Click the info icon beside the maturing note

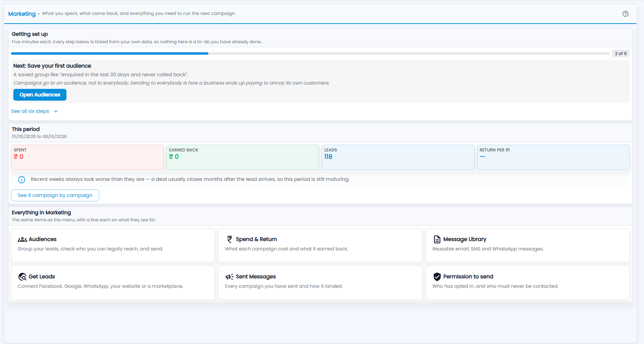point(22,180)
